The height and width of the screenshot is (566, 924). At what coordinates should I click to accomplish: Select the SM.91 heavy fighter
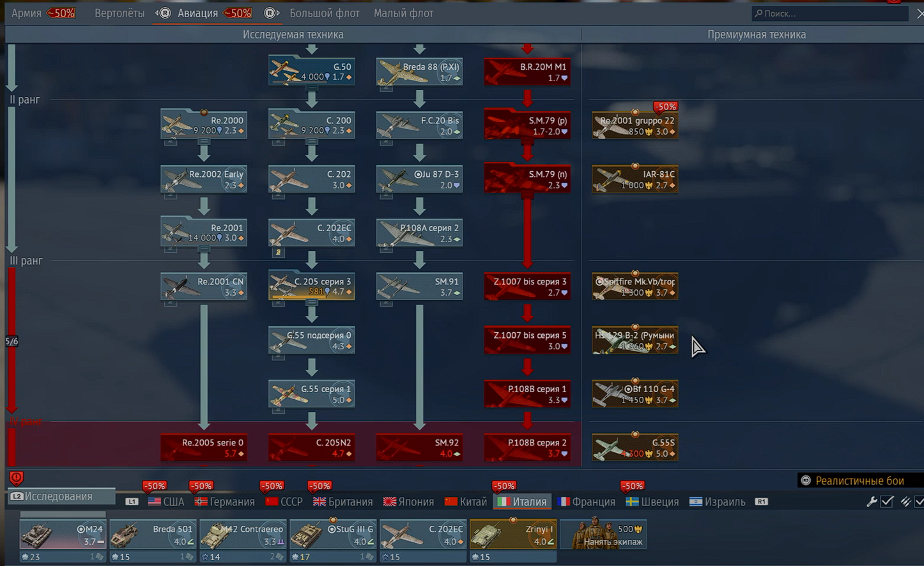pos(419,287)
